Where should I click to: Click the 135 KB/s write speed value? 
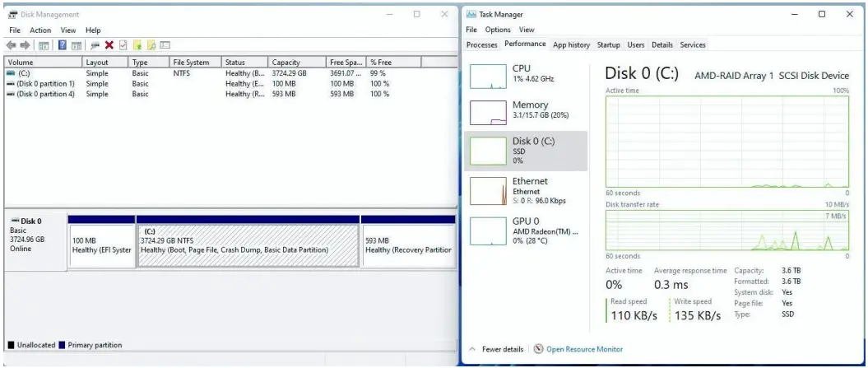pyautogui.click(x=698, y=316)
